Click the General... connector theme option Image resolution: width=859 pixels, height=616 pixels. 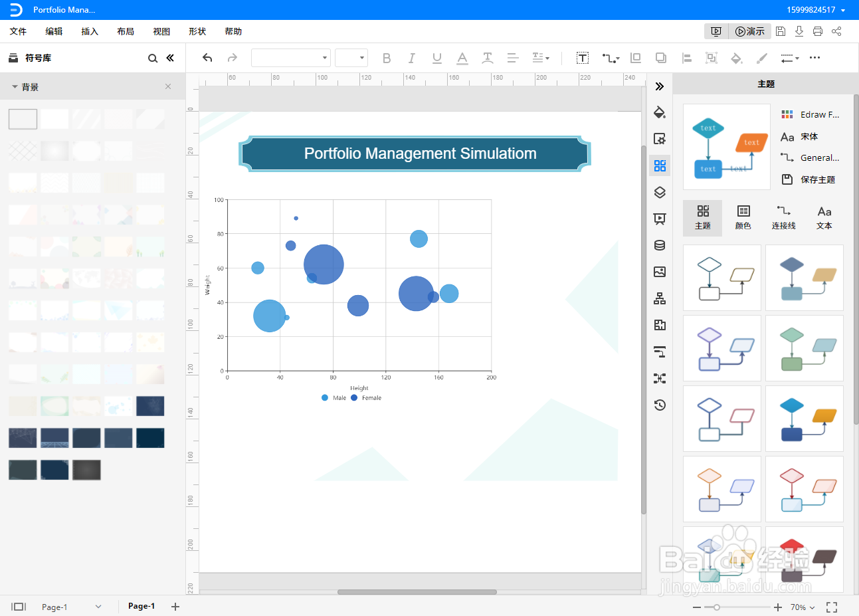(x=810, y=157)
